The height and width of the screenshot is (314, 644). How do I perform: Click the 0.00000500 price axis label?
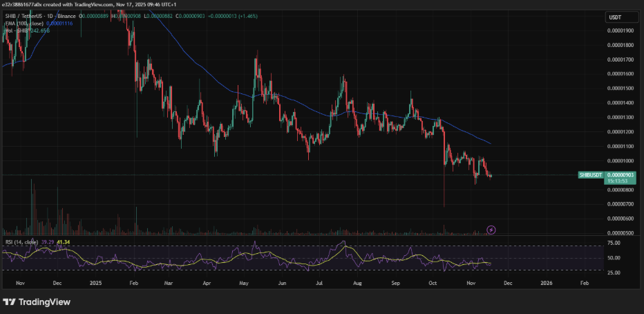pos(621,233)
